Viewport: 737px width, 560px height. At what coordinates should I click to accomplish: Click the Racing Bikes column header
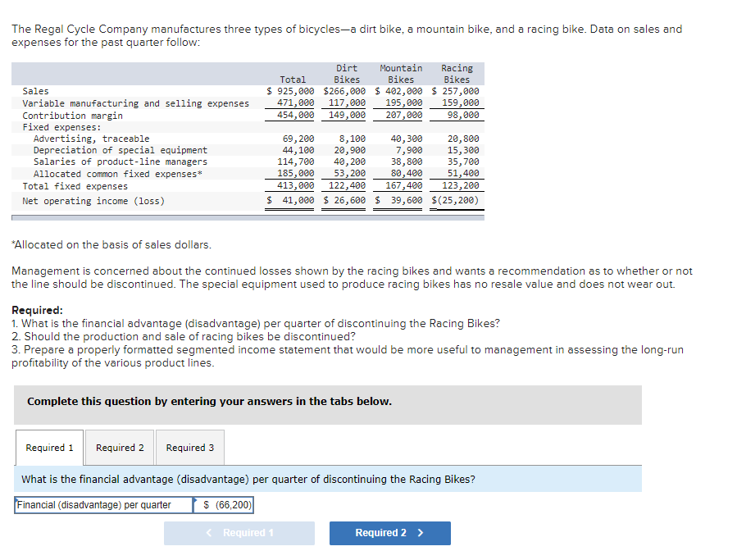coord(457,74)
